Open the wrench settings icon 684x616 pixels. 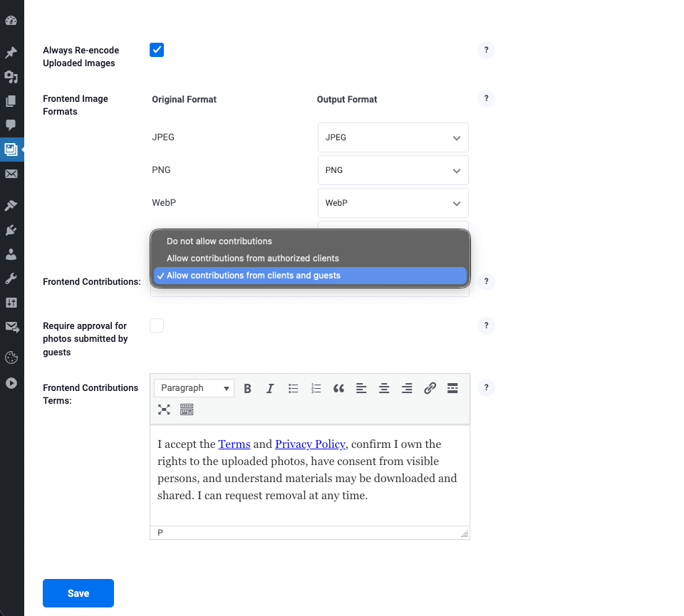[11, 278]
